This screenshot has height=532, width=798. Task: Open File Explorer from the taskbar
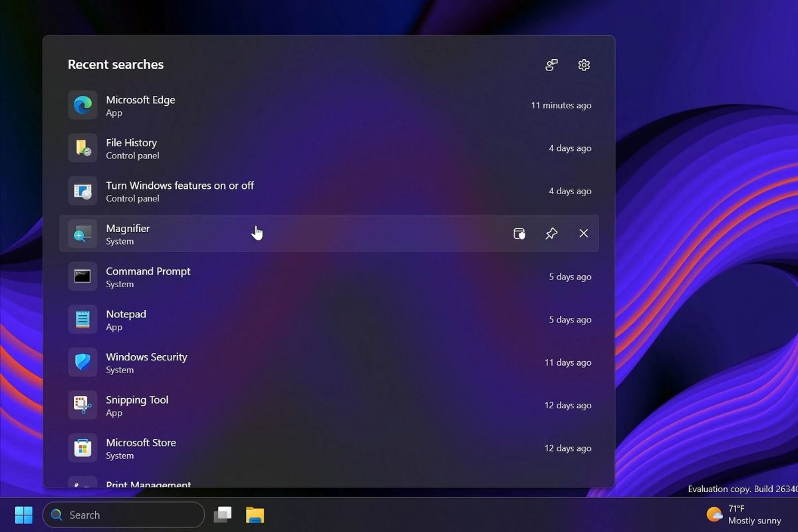pyautogui.click(x=255, y=515)
